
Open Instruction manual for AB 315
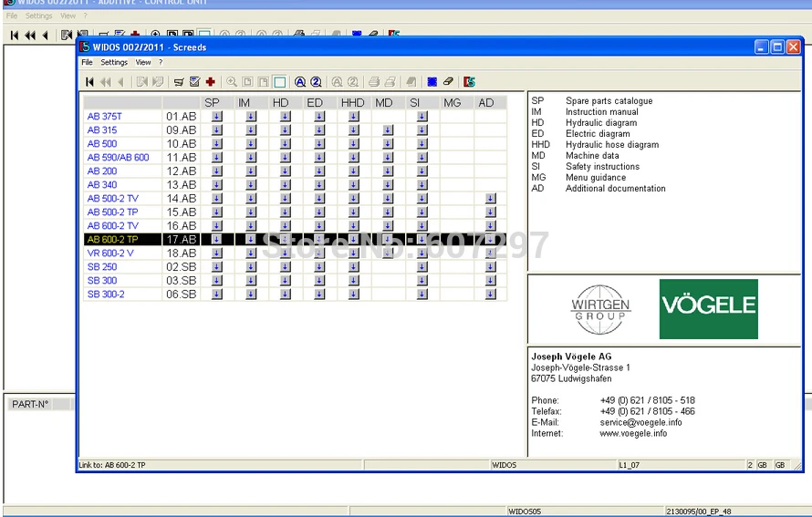click(251, 129)
